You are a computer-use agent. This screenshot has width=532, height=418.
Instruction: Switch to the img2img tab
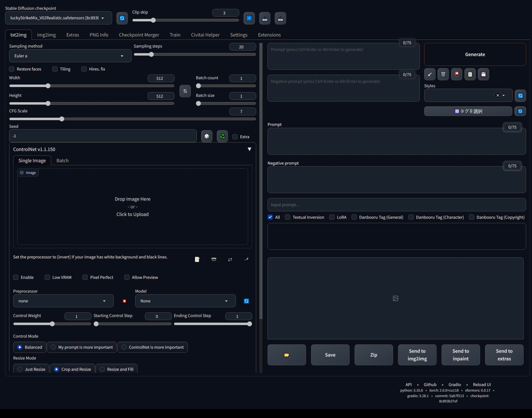pyautogui.click(x=46, y=35)
